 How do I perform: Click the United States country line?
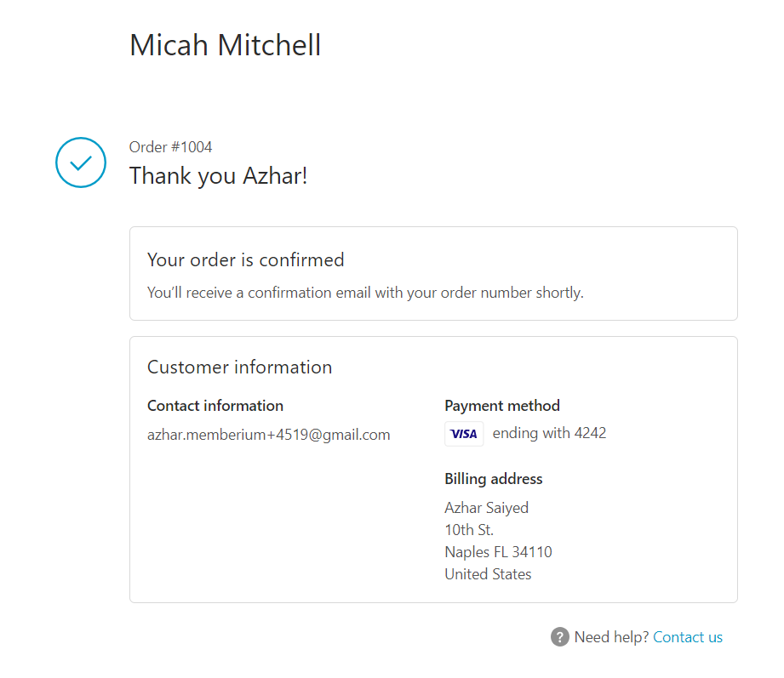click(x=488, y=574)
